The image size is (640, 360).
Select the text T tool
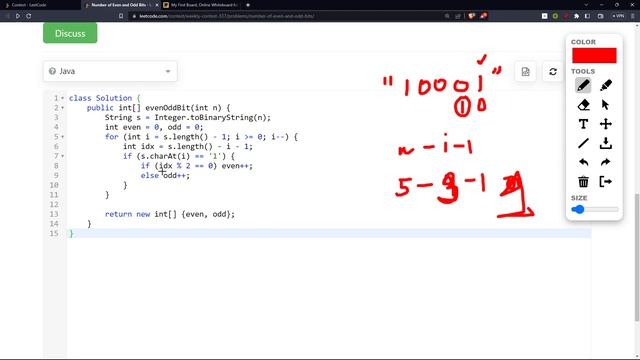[583, 124]
